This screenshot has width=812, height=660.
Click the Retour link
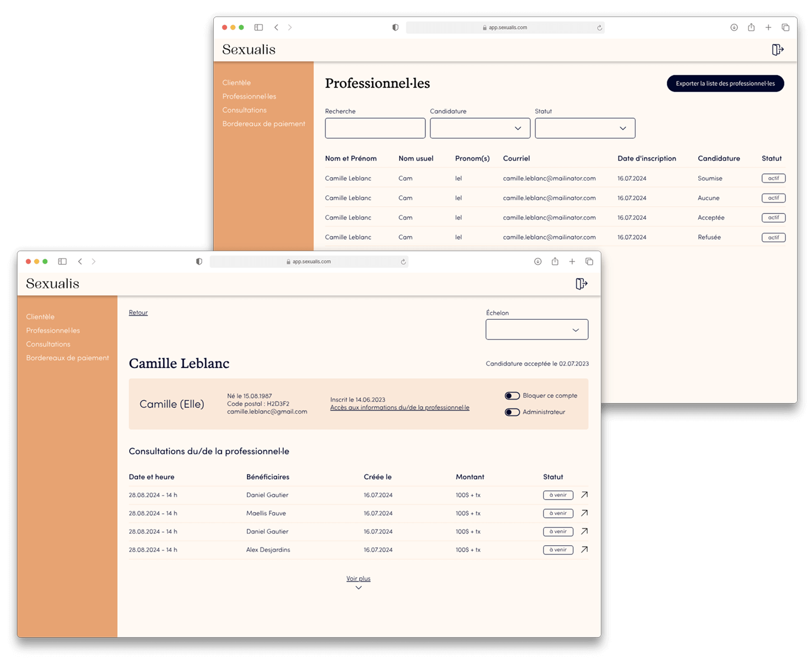[138, 313]
